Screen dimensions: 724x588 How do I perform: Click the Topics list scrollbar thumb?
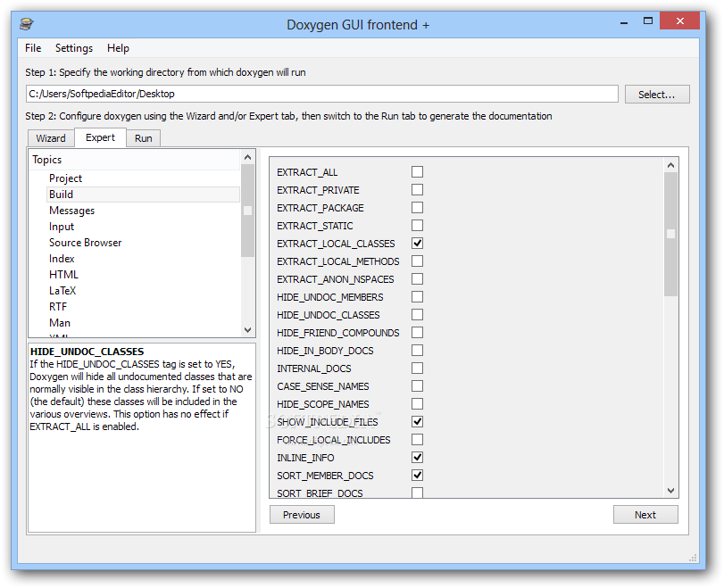pyautogui.click(x=247, y=211)
